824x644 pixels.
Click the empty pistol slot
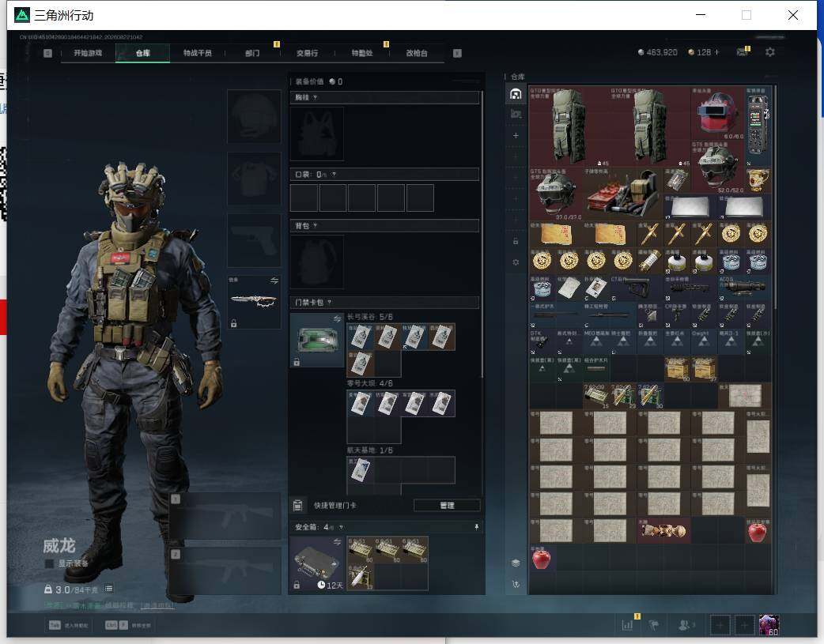254,240
